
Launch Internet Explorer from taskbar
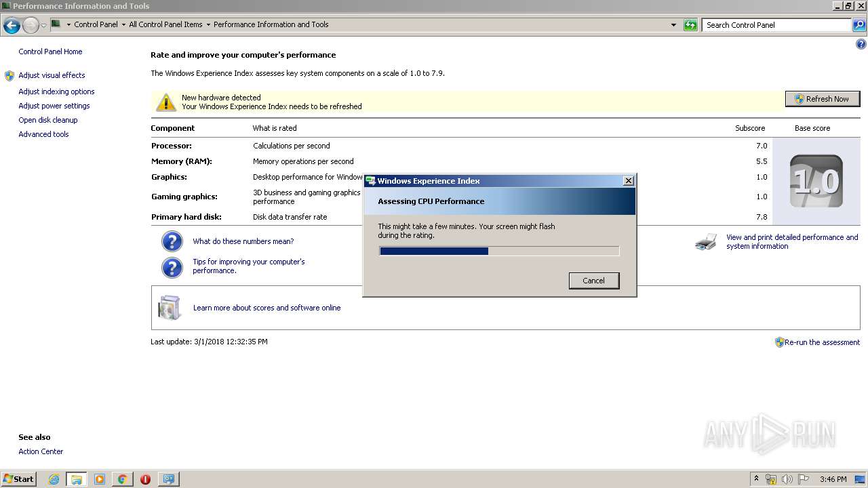tap(54, 479)
